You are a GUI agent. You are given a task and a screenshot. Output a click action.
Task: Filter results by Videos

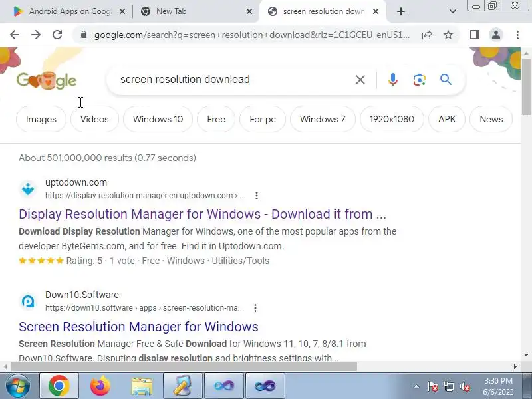94,119
